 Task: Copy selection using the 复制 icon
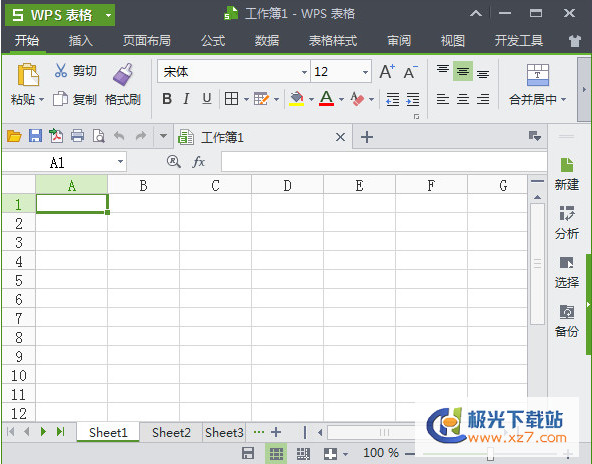pyautogui.click(x=60, y=99)
